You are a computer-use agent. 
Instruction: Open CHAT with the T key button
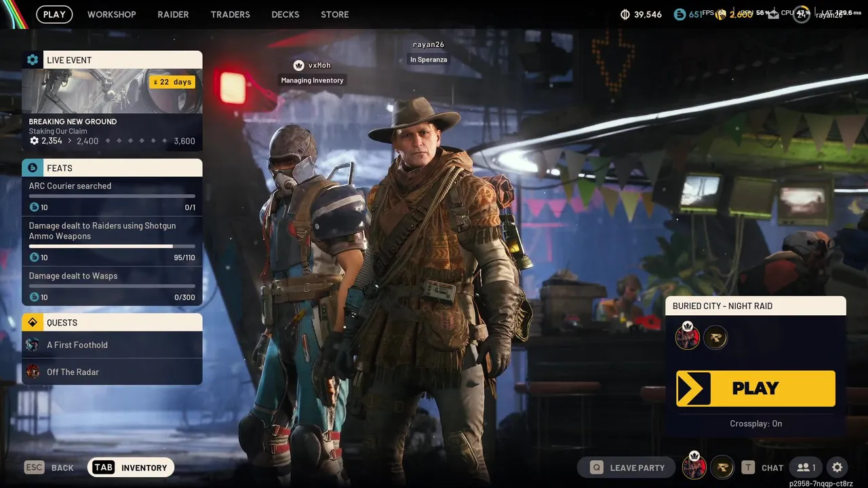tap(762, 468)
